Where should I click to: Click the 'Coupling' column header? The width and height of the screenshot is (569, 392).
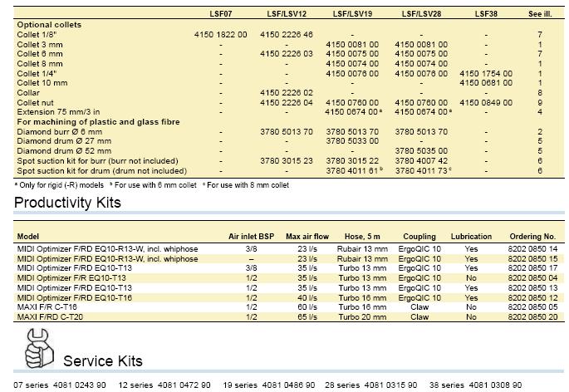(x=419, y=237)
